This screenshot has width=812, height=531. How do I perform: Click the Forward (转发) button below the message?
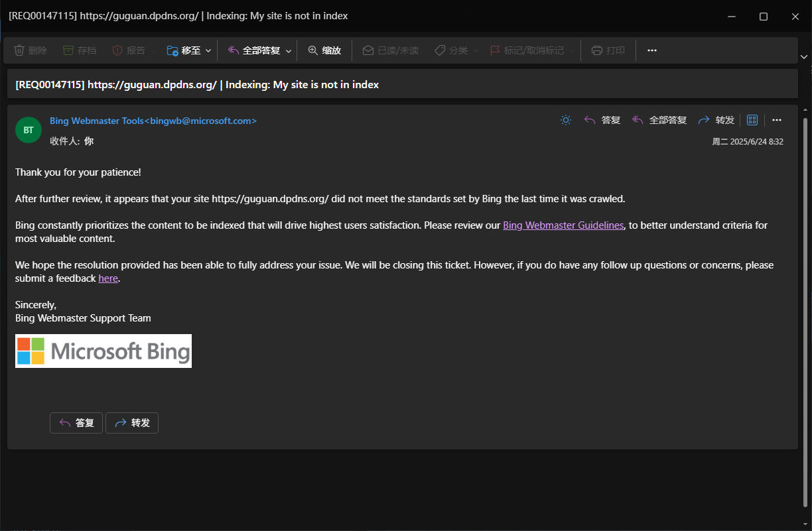point(132,423)
